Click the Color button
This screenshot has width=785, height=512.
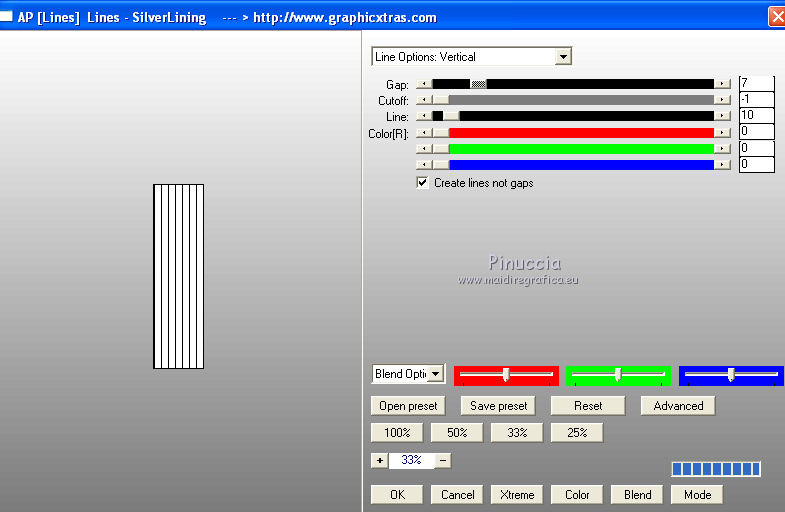pos(577,494)
